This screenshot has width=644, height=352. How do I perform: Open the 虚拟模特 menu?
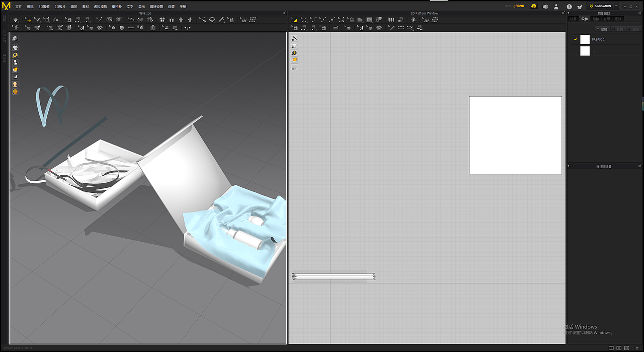click(x=100, y=7)
